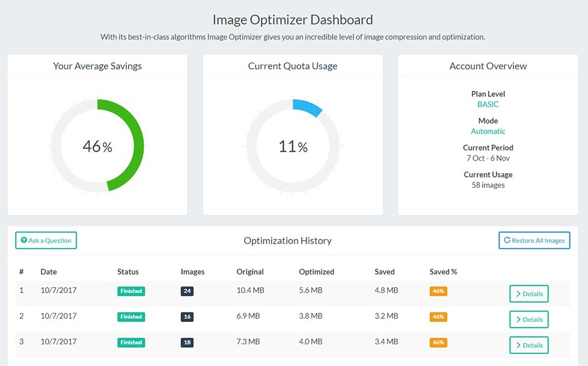588x366 pixels.
Task: Click the 11% quota value in the circle
Action: (x=293, y=146)
